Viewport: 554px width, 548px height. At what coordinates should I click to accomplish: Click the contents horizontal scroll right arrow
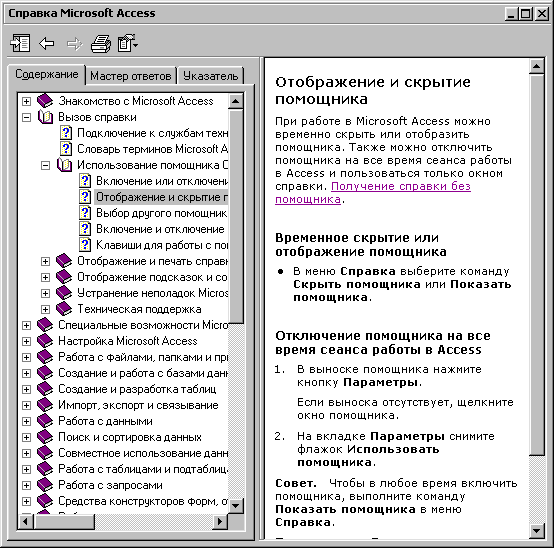pos(220,521)
